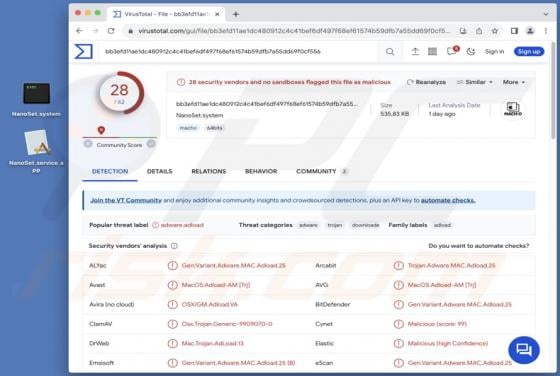Click the downloader threat category tag
The width and height of the screenshot is (560, 376).
click(365, 225)
